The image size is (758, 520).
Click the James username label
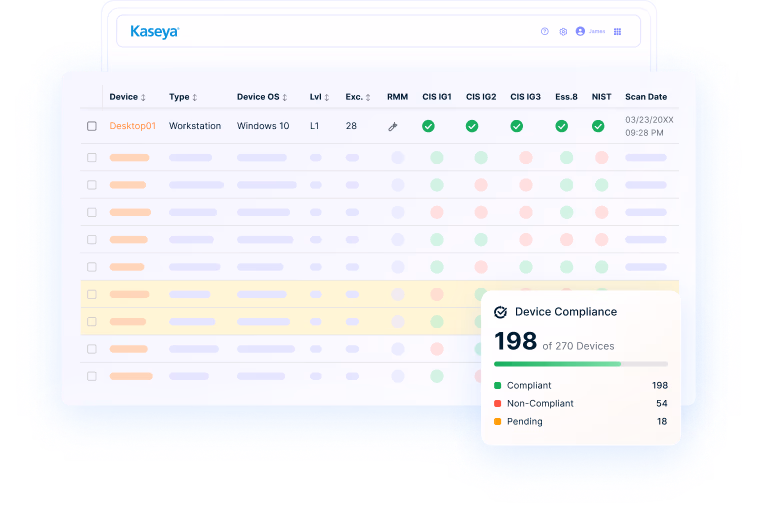597,31
